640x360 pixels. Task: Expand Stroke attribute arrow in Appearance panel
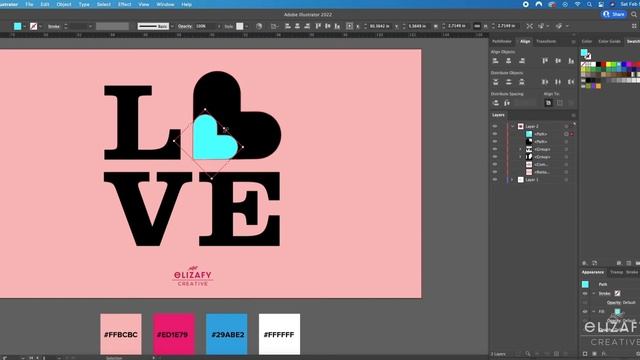pyautogui.click(x=593, y=293)
